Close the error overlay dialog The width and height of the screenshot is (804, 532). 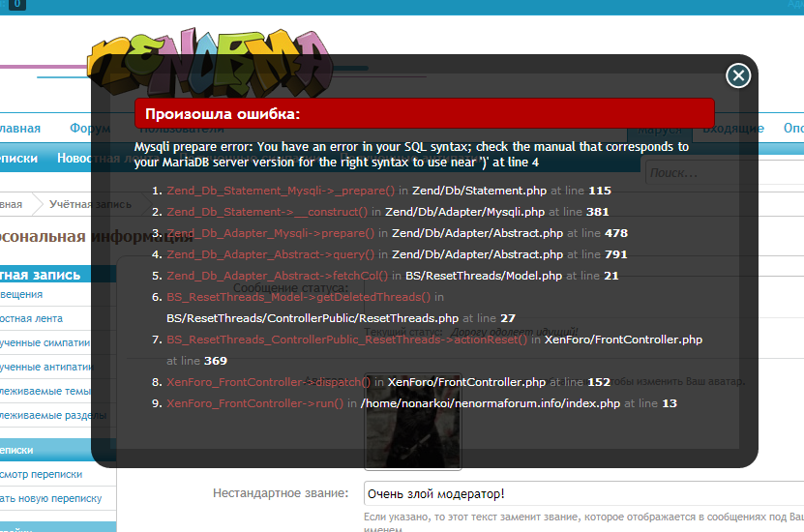tap(738, 75)
